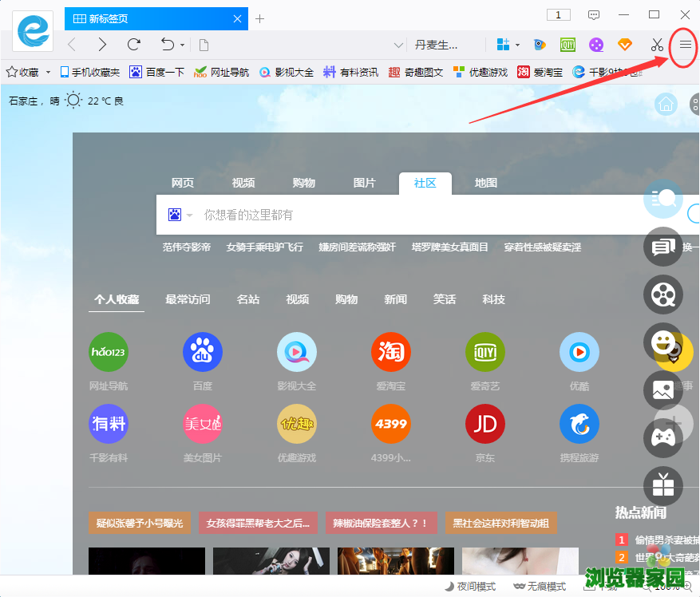Expand the address bar suggestions dropdown
This screenshot has width=700, height=597.
tap(397, 45)
